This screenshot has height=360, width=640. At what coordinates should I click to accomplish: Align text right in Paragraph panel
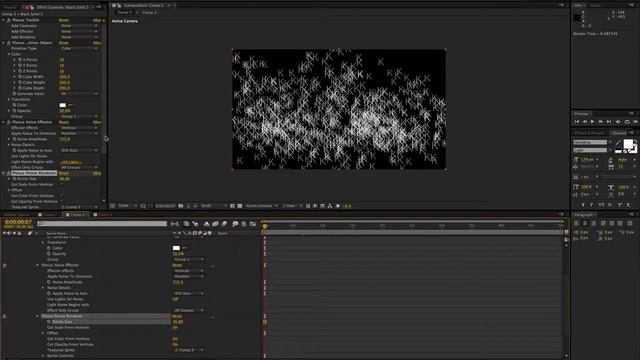tap(594, 223)
